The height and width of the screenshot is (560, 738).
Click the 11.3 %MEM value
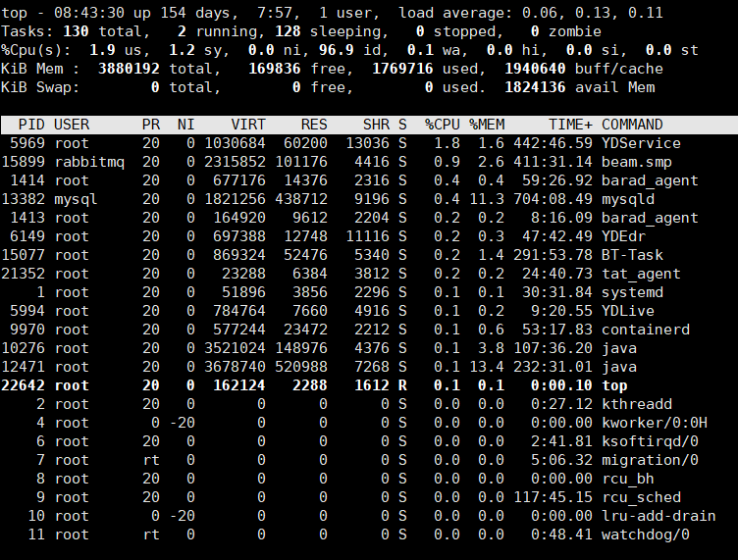click(487, 199)
